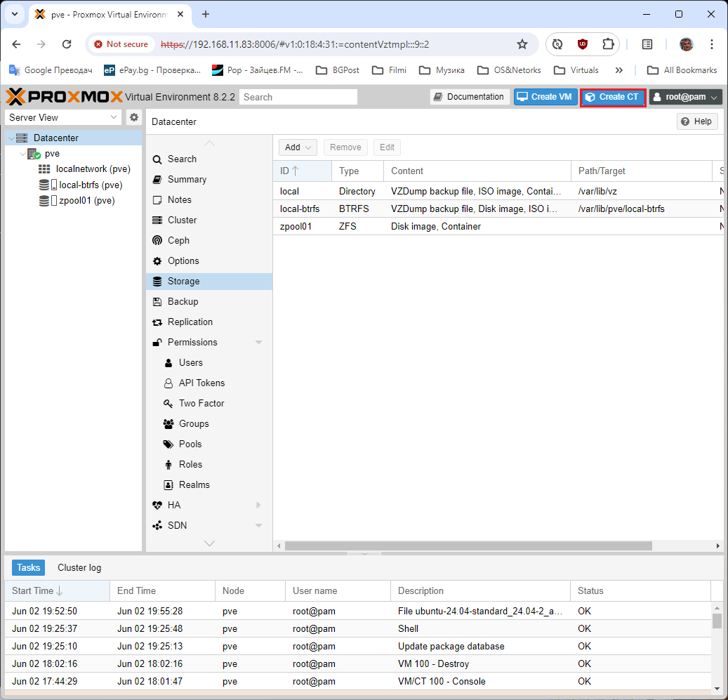Click the Proxmox logo
Image resolution: width=728 pixels, height=700 pixels.
tap(64, 97)
